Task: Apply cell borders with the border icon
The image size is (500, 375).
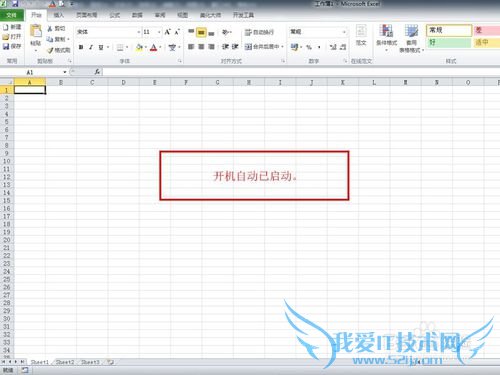Action: [x=120, y=47]
